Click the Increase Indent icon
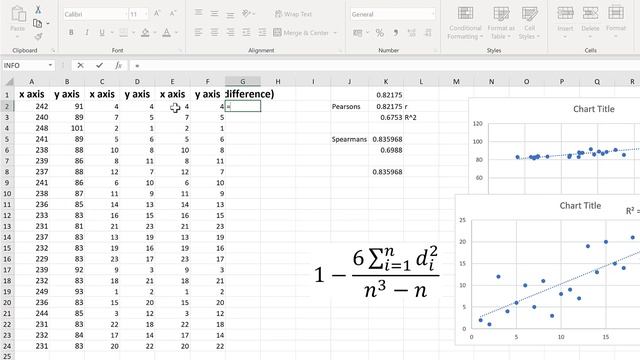This screenshot has height=360, width=640. tap(262, 32)
